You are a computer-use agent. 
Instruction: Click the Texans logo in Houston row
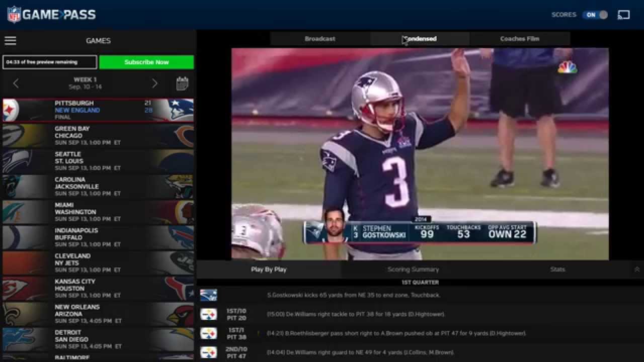click(179, 289)
